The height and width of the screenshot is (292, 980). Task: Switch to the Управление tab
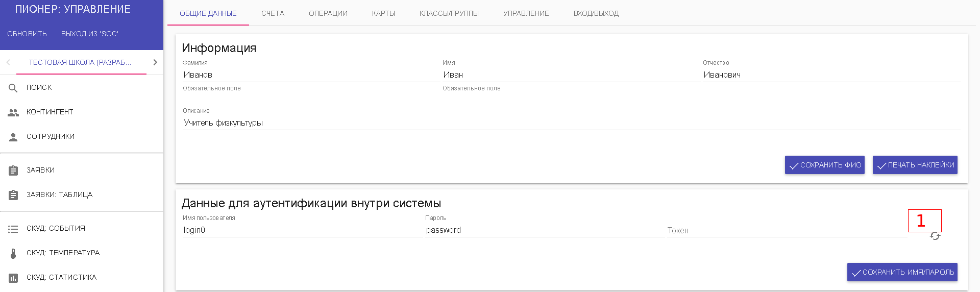pos(526,13)
